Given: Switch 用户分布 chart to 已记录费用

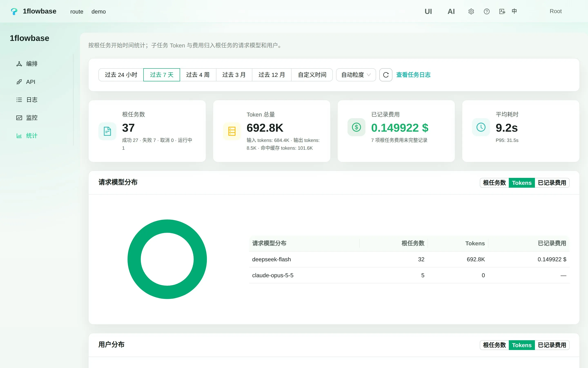Looking at the screenshot, I should click(x=552, y=345).
